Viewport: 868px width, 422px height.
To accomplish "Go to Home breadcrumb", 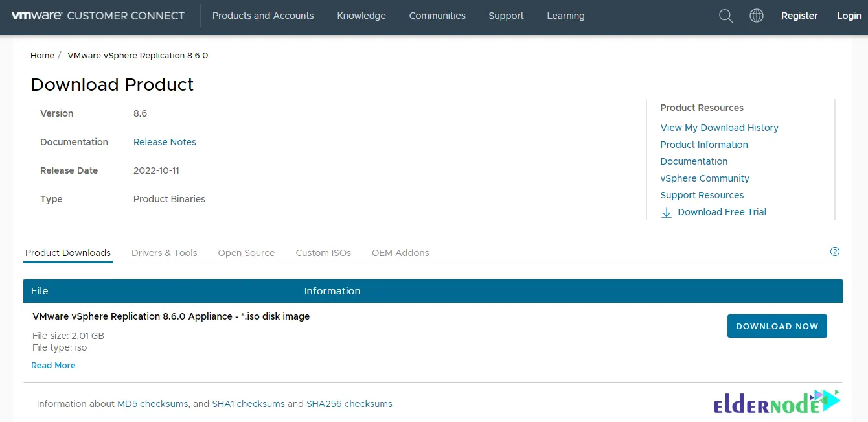I will tap(42, 56).
